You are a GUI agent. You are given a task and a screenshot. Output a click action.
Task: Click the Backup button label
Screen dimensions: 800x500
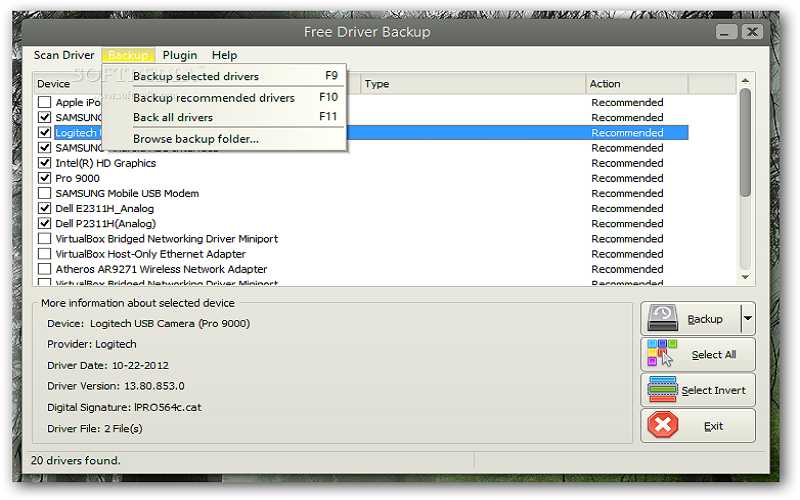pyautogui.click(x=705, y=319)
